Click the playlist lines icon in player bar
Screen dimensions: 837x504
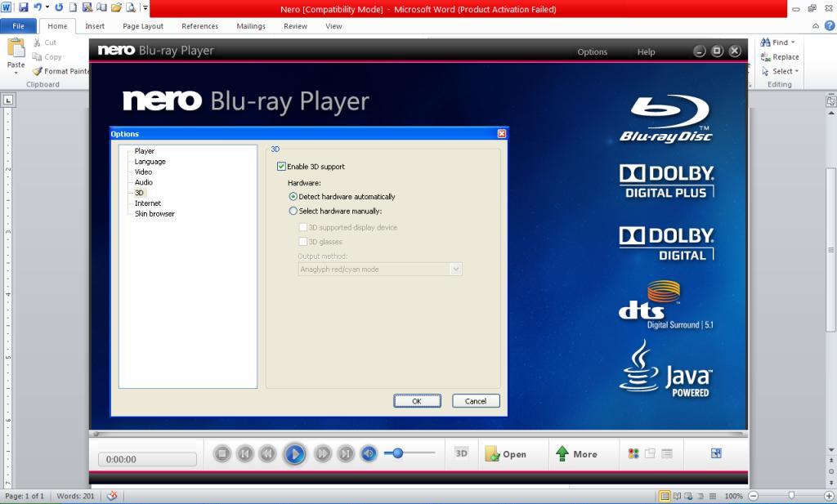[667, 454]
